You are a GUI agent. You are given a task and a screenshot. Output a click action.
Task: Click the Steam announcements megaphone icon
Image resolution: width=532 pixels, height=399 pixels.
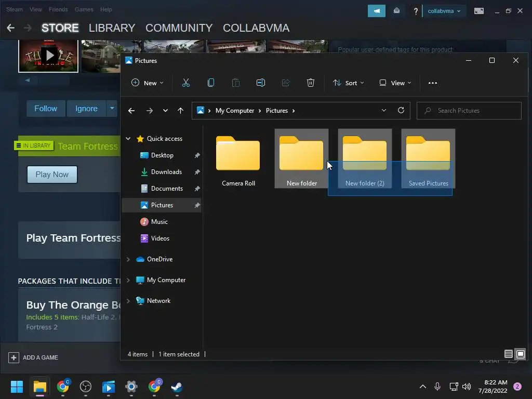click(x=377, y=11)
